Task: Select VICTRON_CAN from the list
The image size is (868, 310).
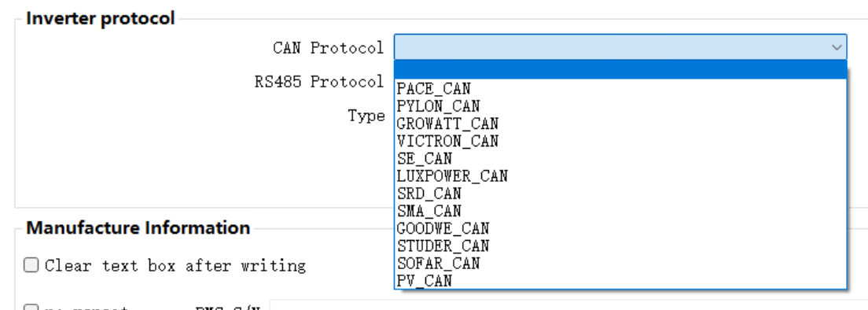Action: (620, 141)
